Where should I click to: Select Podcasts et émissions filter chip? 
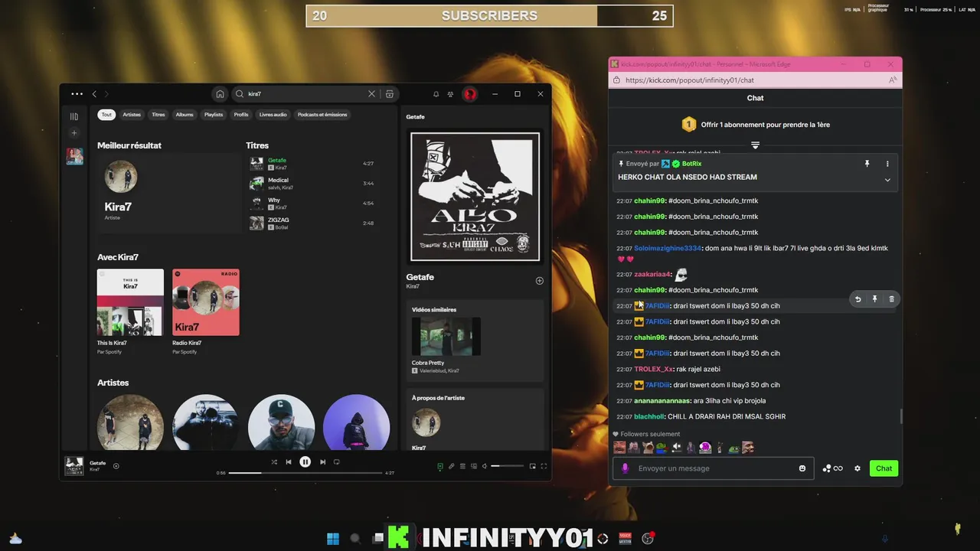click(x=322, y=115)
